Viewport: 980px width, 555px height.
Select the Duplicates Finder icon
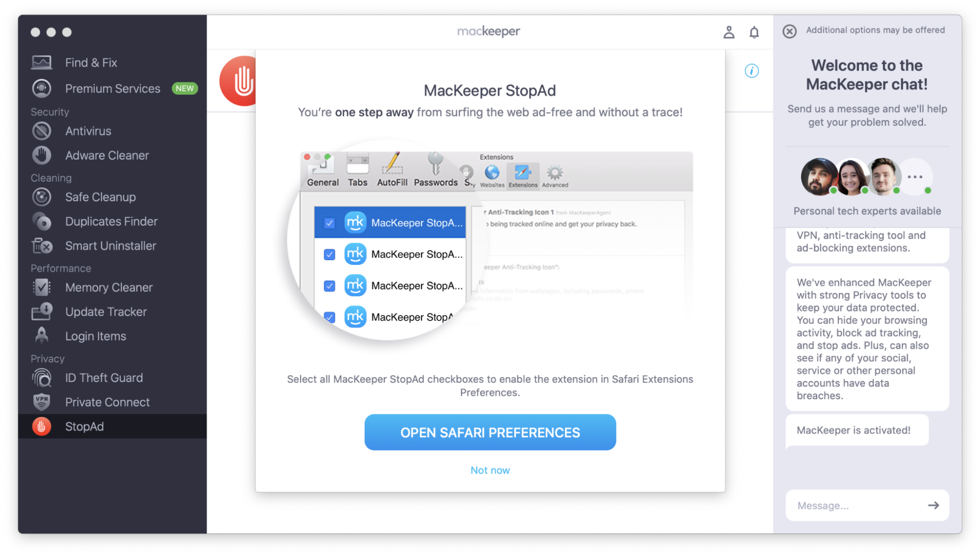pyautogui.click(x=42, y=221)
